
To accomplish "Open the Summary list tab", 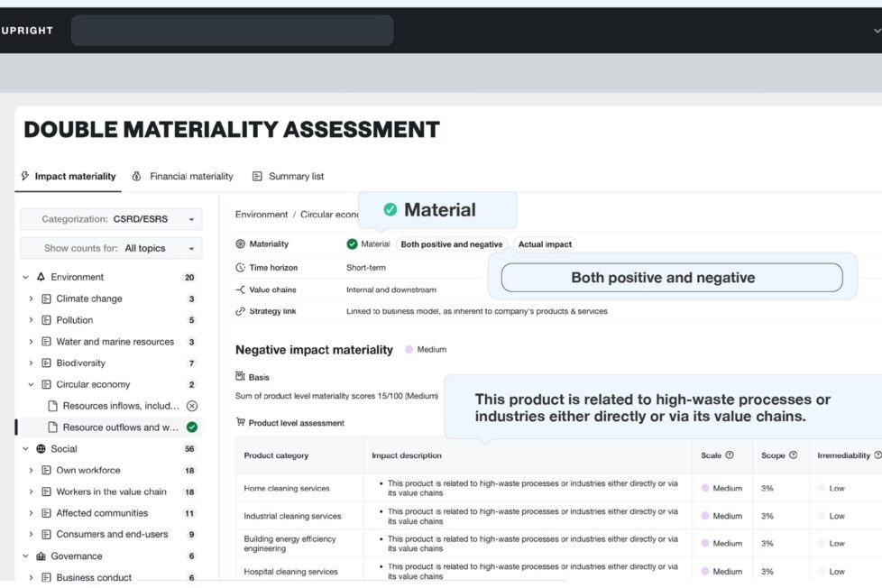I will pos(288,177).
